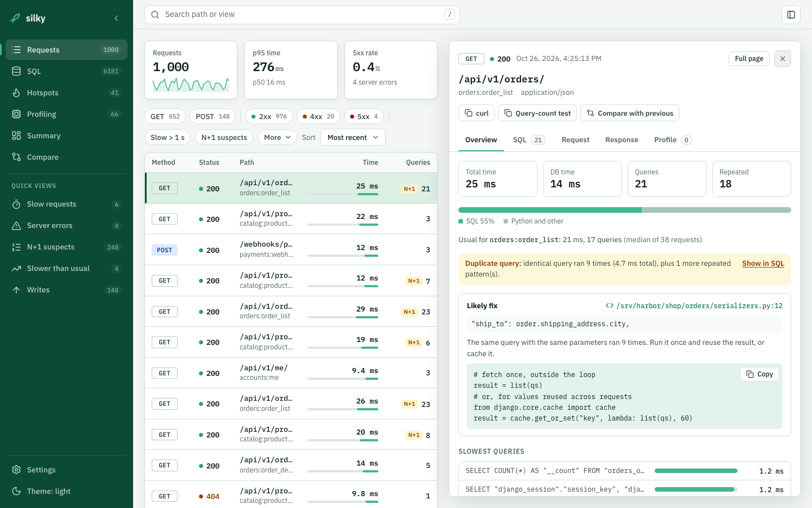Click Compare with previous button
This screenshot has width=812, height=508.
pyautogui.click(x=630, y=113)
